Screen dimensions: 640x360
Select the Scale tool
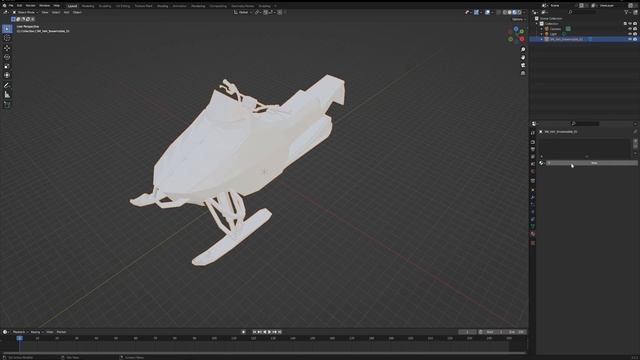point(7,66)
